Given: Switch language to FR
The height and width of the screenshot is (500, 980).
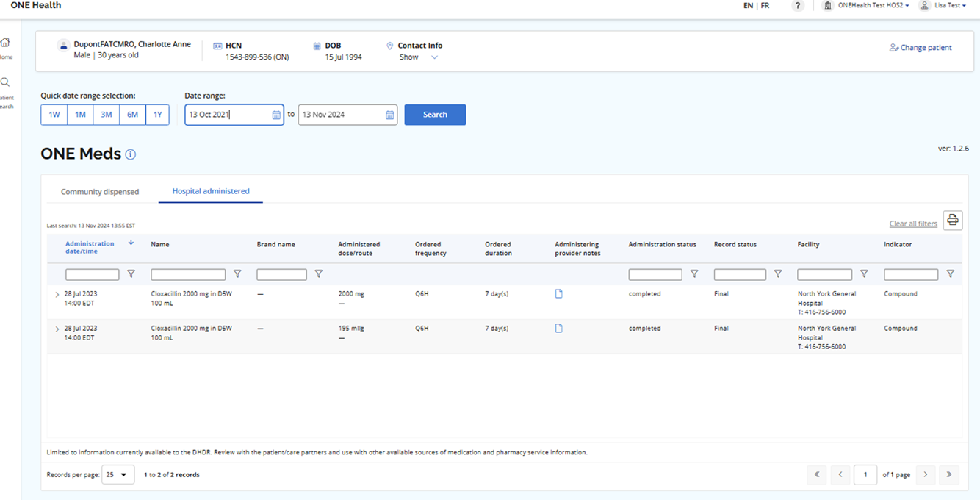Looking at the screenshot, I should coord(765,6).
